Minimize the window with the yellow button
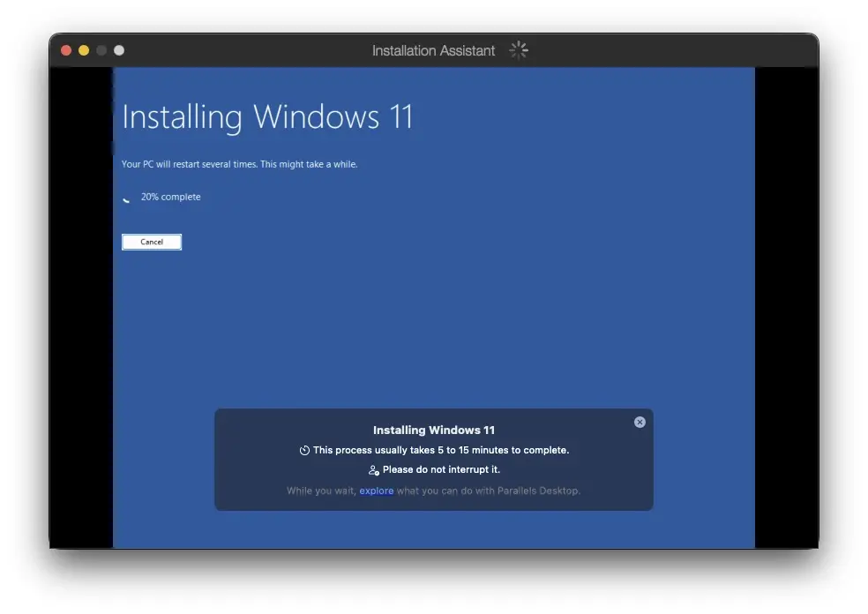This screenshot has width=868, height=614. 84,50
